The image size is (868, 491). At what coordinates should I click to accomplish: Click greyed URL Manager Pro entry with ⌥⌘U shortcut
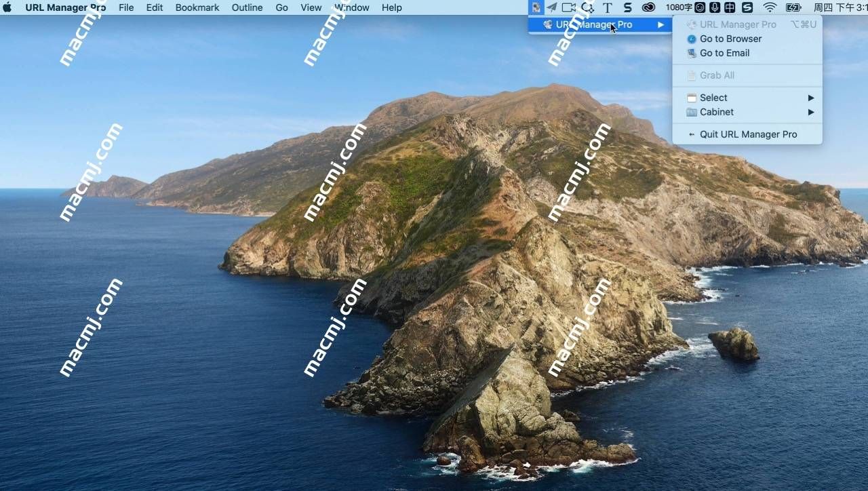[747, 24]
